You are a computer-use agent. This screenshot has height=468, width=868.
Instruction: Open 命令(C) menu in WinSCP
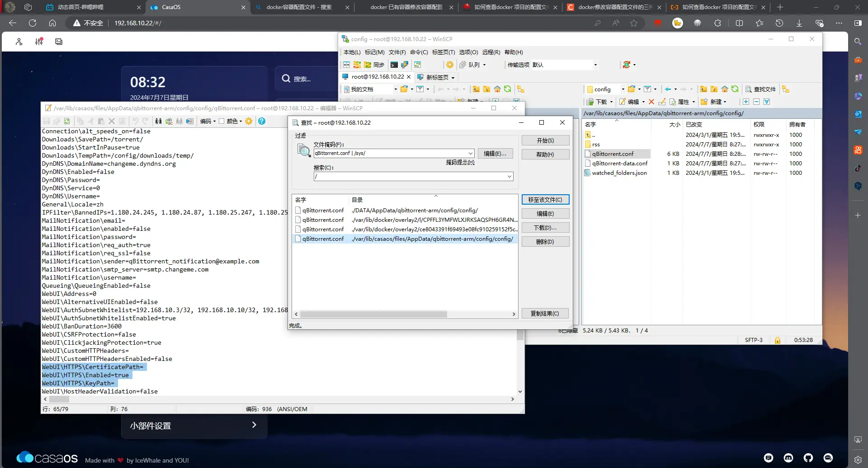(x=419, y=52)
